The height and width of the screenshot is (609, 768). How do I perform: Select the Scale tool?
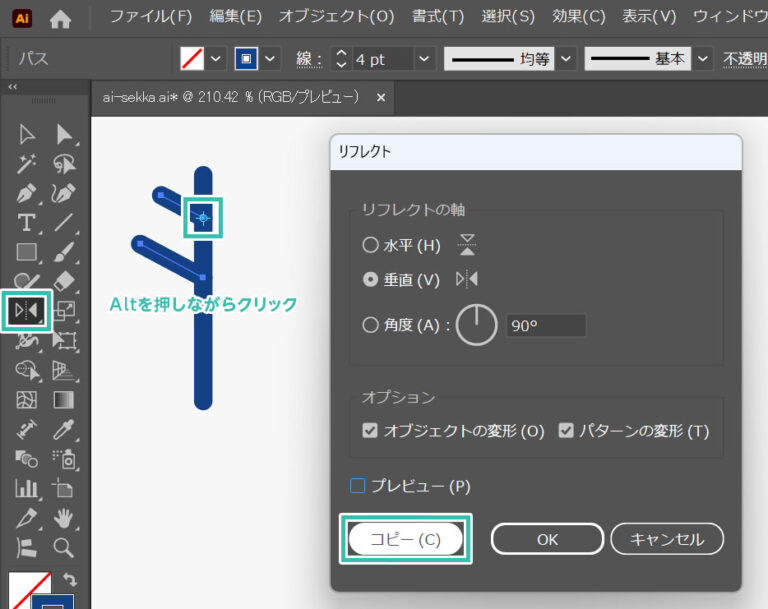point(64,311)
